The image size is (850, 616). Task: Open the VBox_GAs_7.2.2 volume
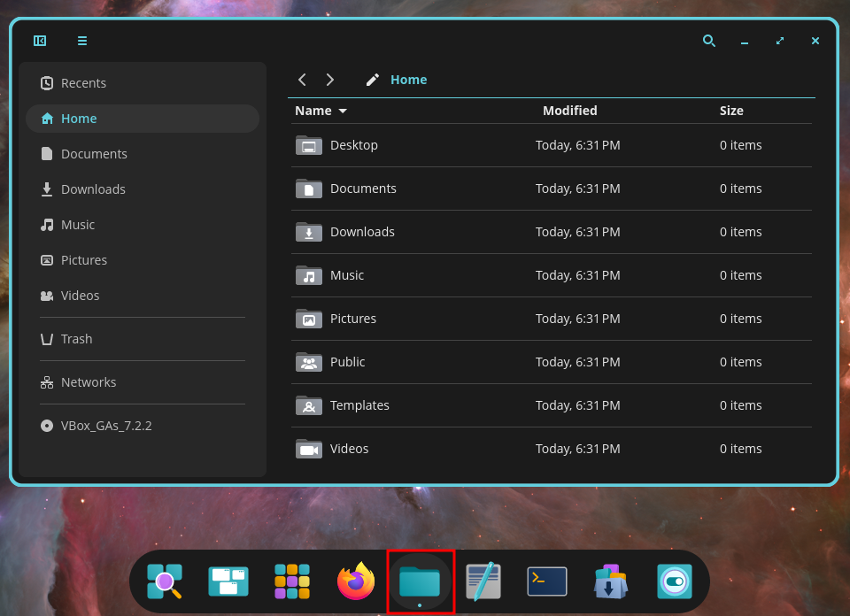pos(105,425)
